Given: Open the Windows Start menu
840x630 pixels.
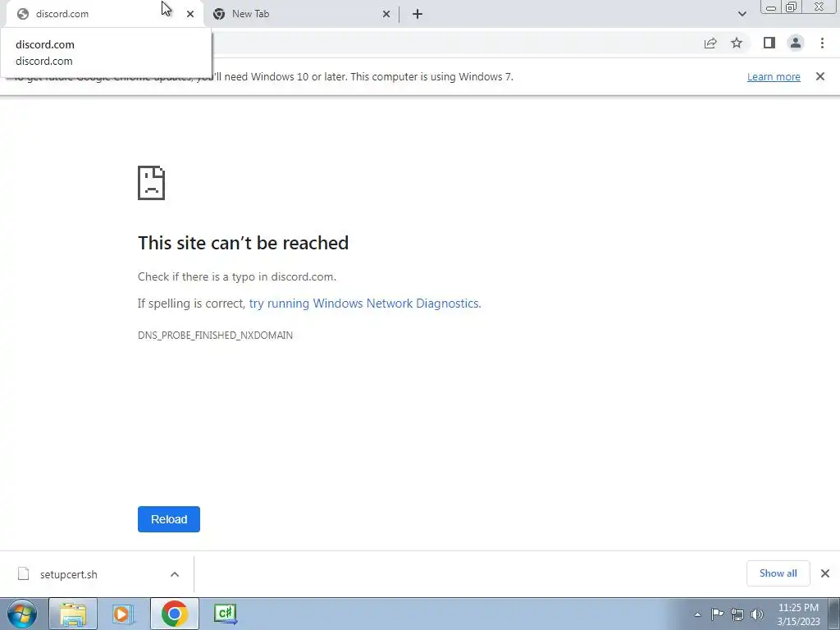Looking at the screenshot, I should (x=22, y=614).
